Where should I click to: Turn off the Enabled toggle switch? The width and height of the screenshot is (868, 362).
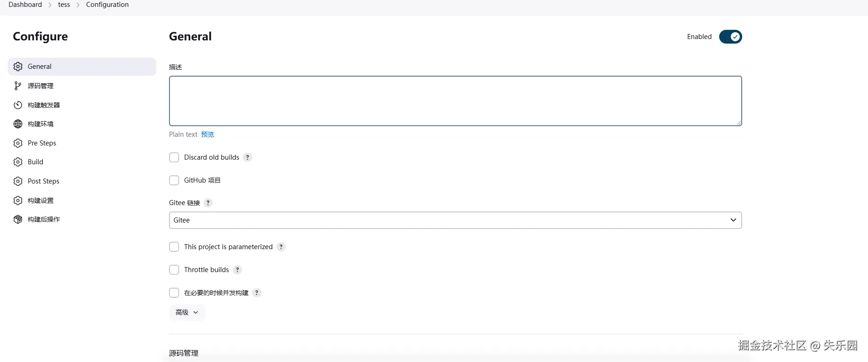(x=730, y=37)
